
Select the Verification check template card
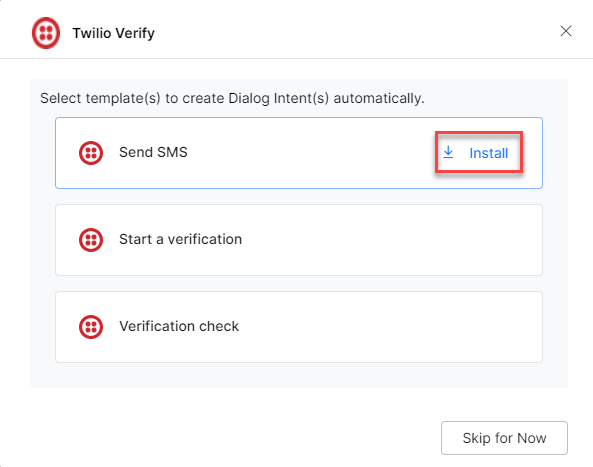[x=299, y=327]
